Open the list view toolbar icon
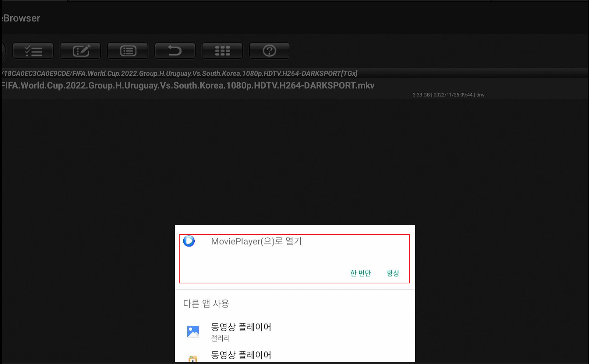The width and height of the screenshot is (589, 364). (128, 51)
